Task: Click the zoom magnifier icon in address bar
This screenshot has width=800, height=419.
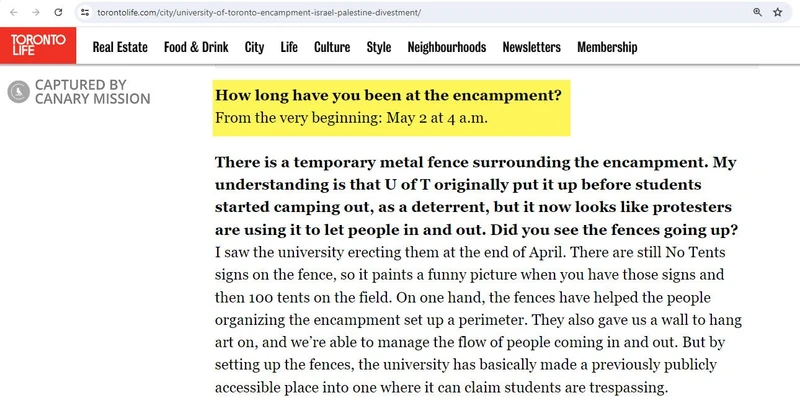Action: (x=757, y=12)
